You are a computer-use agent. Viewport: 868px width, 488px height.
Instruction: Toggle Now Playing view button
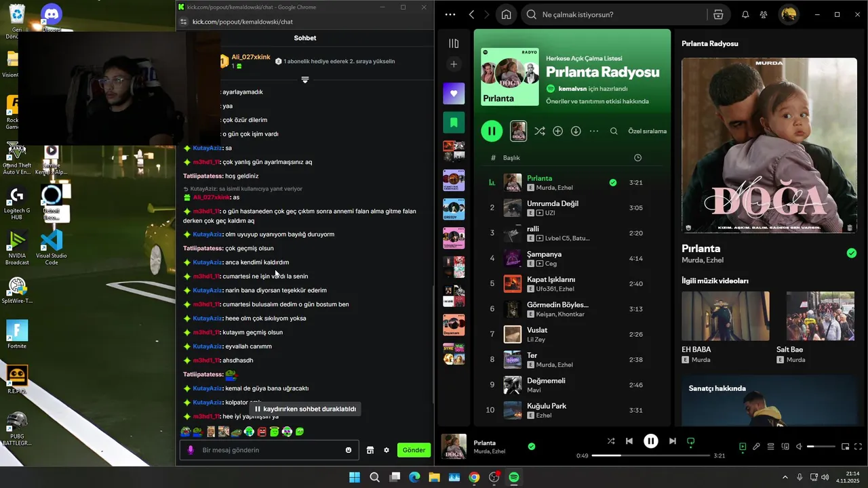point(743,447)
